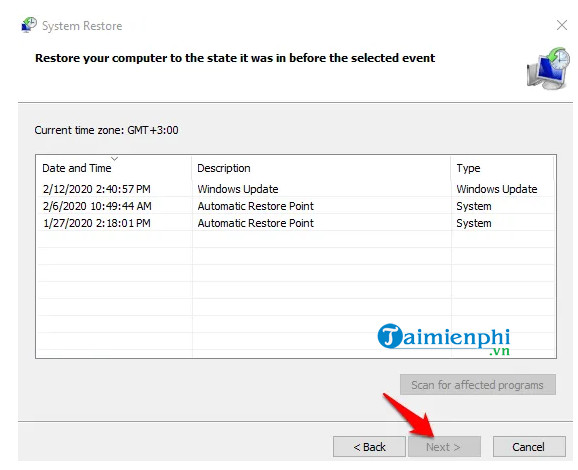Click the System type cell for 1/27/2020
The height and width of the screenshot is (470, 578).
tap(474, 223)
